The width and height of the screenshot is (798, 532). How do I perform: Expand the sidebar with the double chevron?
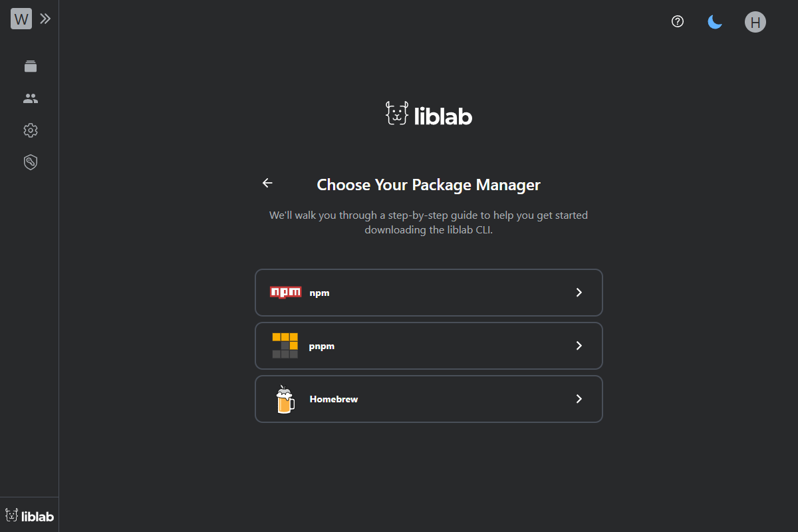coord(45,18)
